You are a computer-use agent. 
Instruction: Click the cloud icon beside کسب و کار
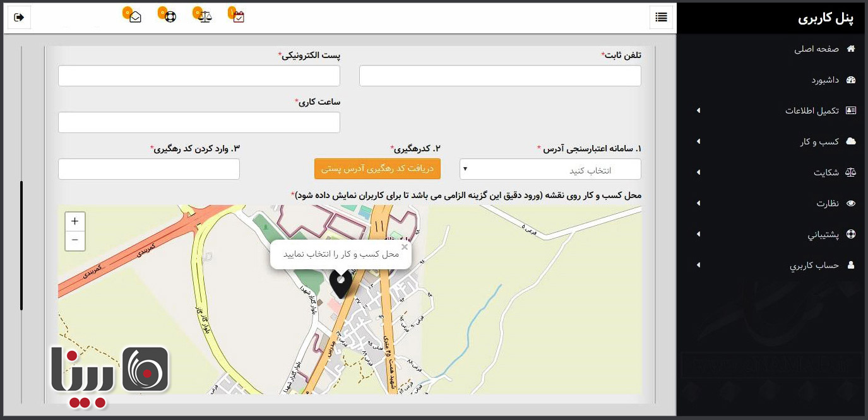852,141
